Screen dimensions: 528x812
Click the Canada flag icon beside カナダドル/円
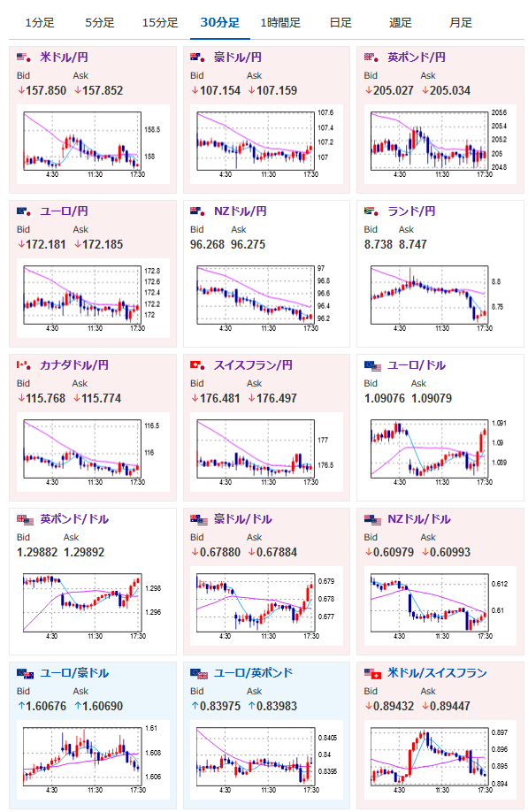24,365
